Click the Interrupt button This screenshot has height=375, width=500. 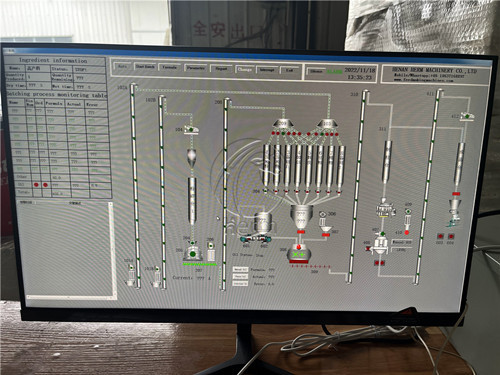[x=267, y=70]
